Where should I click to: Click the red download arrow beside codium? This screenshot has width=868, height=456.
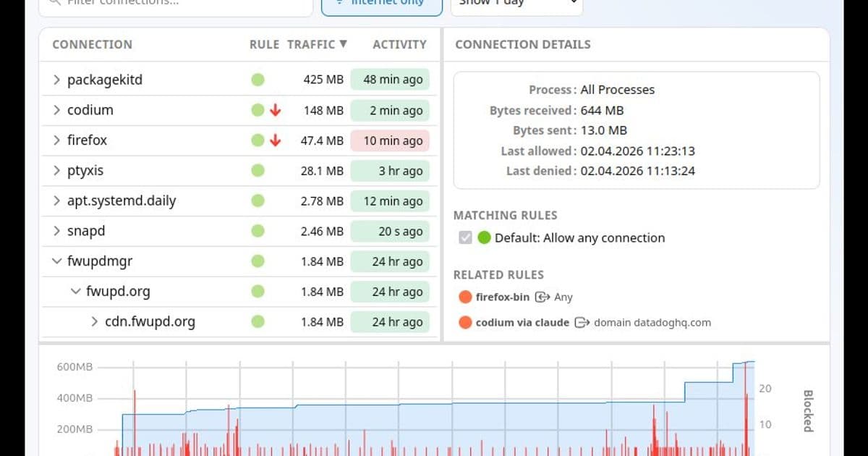click(x=273, y=110)
